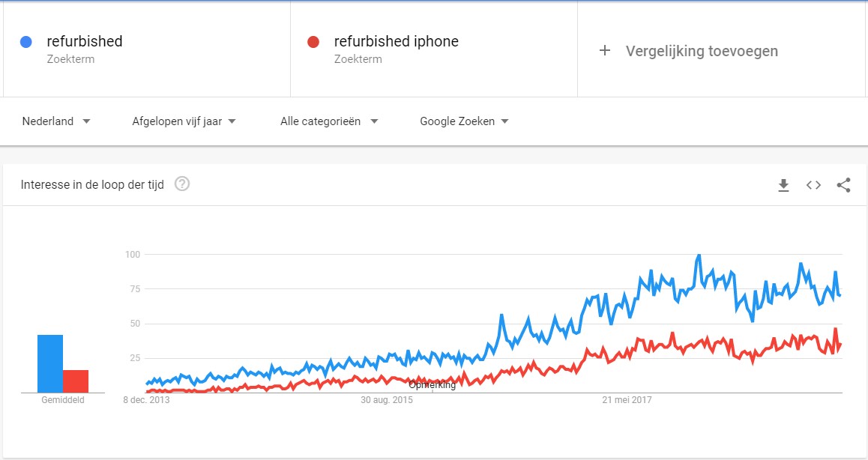Expand the Afgelopen vijf jaar dropdown

(184, 121)
